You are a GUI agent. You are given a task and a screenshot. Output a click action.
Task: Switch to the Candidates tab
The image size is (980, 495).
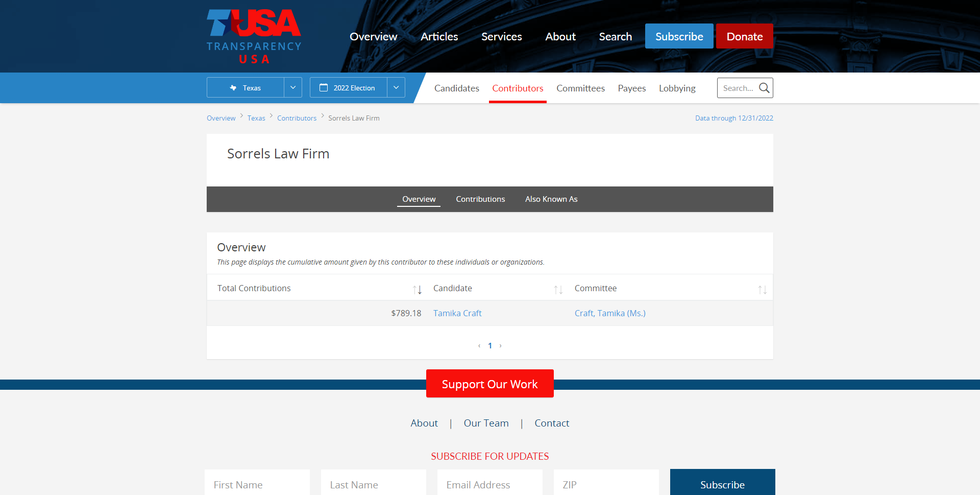[456, 88]
